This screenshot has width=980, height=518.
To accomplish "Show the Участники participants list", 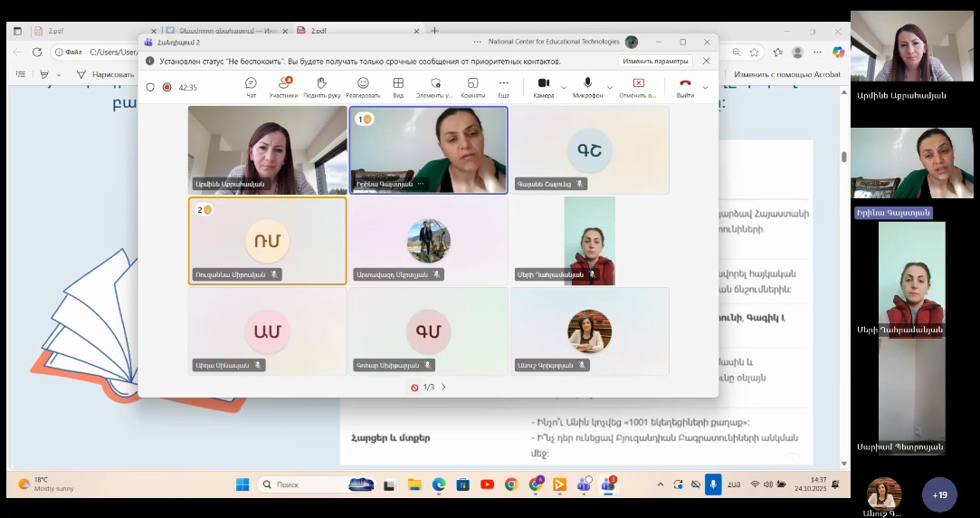I will pyautogui.click(x=283, y=87).
